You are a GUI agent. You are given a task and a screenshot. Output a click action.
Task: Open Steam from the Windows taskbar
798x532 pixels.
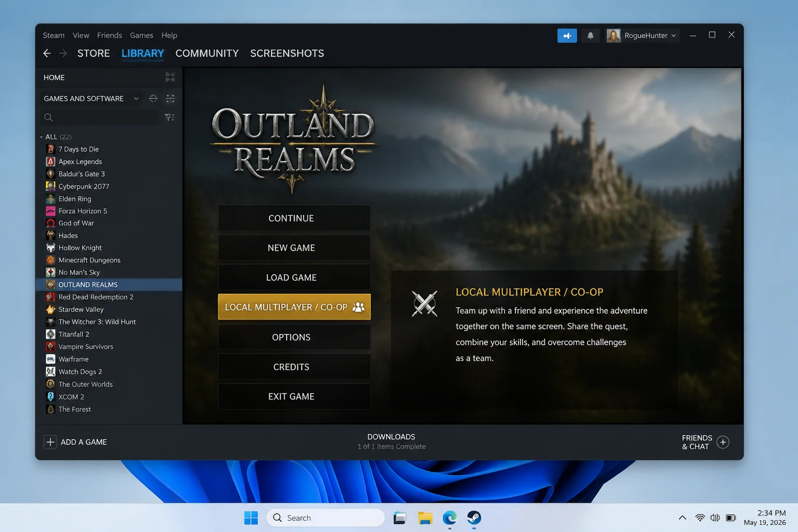pyautogui.click(x=474, y=517)
